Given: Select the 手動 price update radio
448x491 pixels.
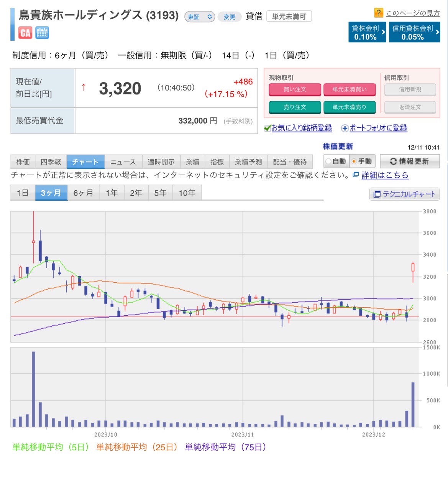Looking at the screenshot, I should click(354, 161).
